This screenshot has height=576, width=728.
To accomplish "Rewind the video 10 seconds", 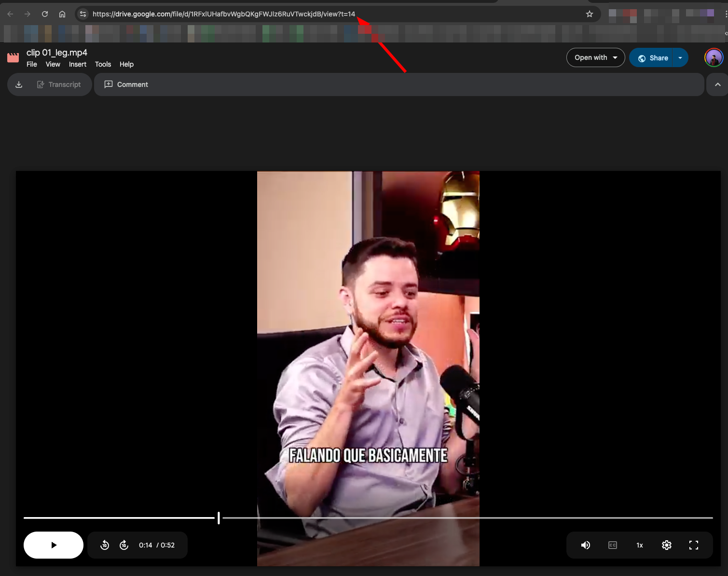I will point(105,545).
